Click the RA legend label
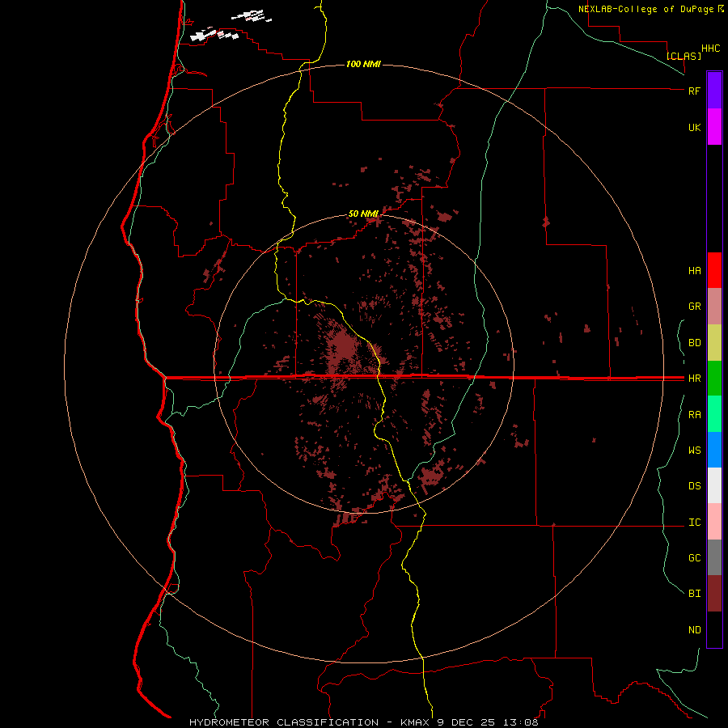The image size is (728, 728). [x=694, y=415]
